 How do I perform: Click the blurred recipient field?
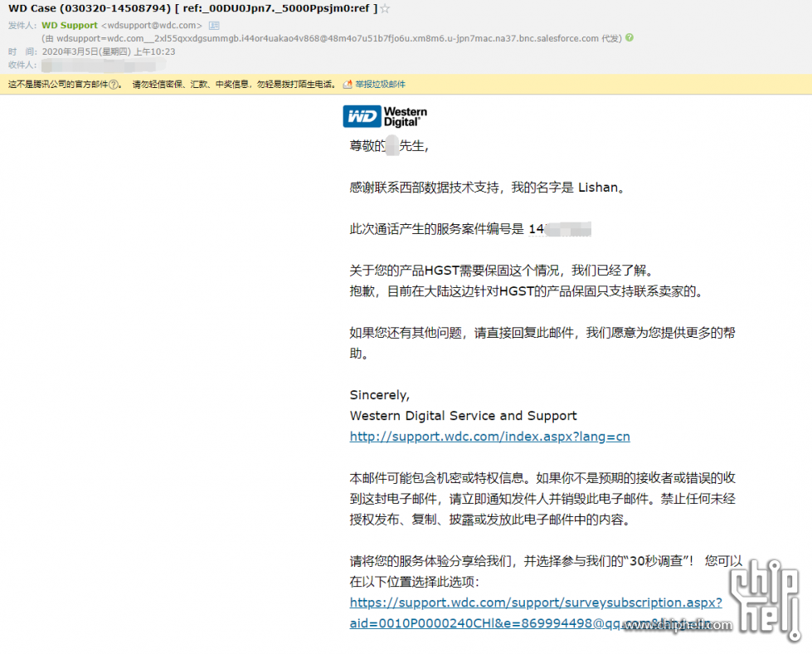[104, 66]
